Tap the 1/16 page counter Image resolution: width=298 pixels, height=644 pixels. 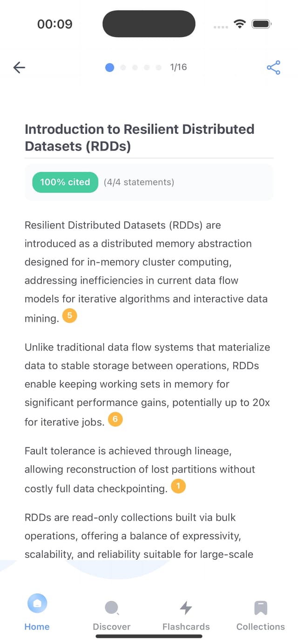178,67
